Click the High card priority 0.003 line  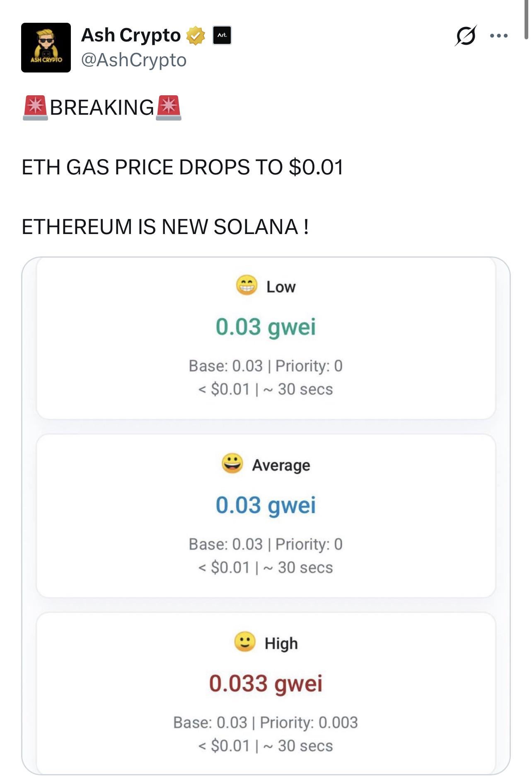pos(266,723)
